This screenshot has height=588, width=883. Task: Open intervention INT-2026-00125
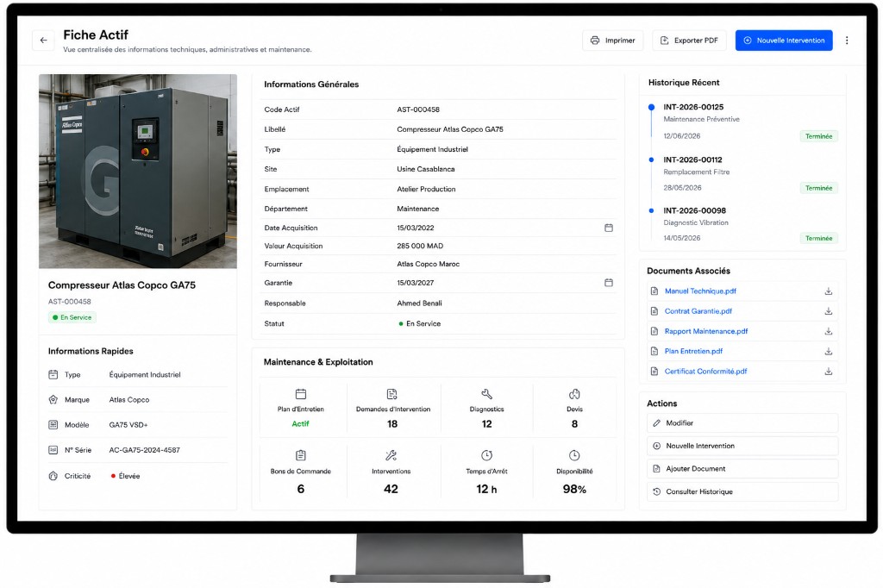point(693,107)
